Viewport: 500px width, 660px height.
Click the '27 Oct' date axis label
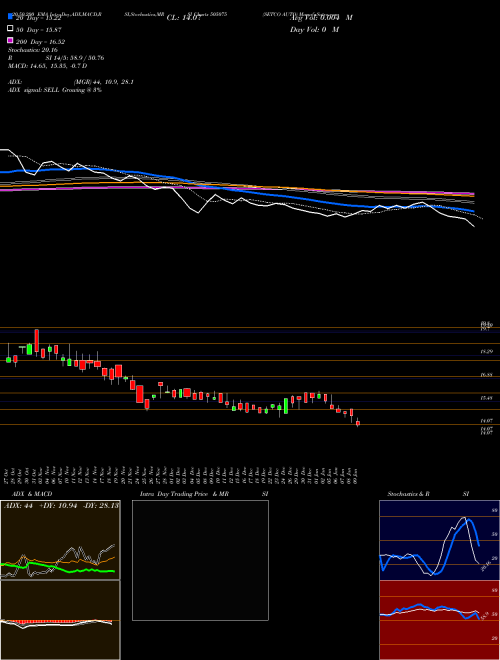[8, 474]
